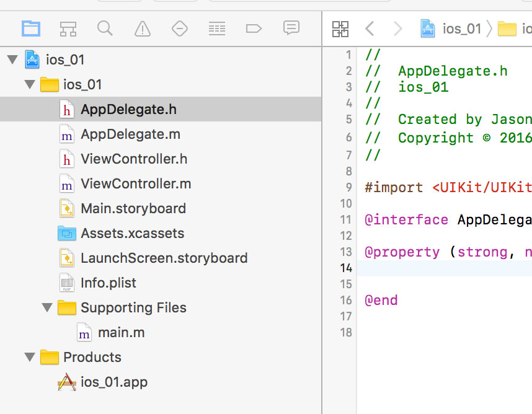Viewport: 532px width, 414px height.
Task: Click the ios_01.app product icon
Action: coord(67,382)
